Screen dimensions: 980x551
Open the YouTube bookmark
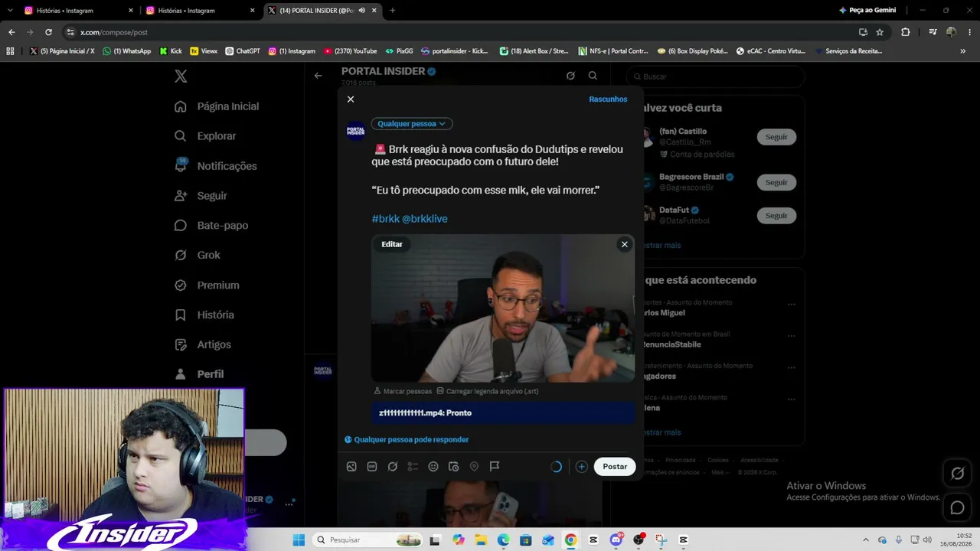click(351, 51)
